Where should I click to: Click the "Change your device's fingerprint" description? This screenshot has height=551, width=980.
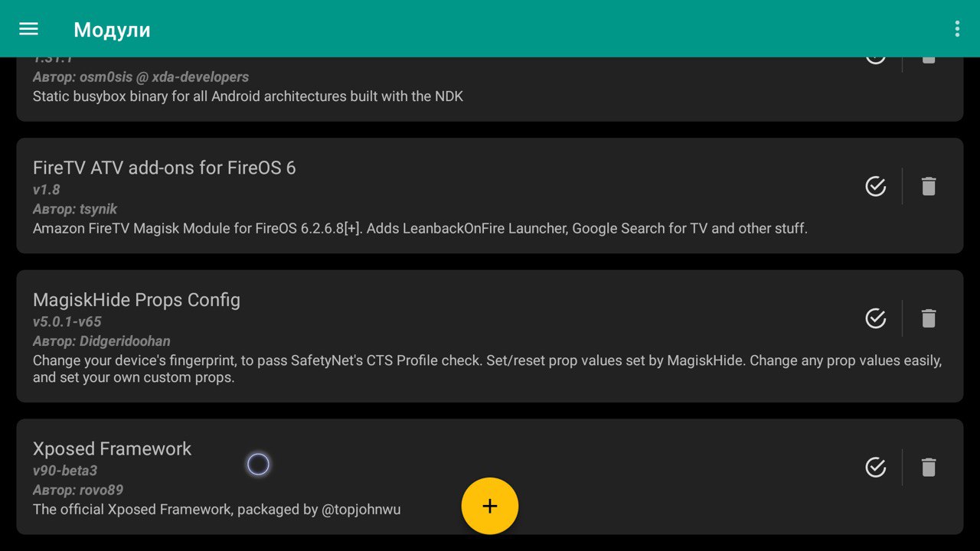[x=487, y=369]
